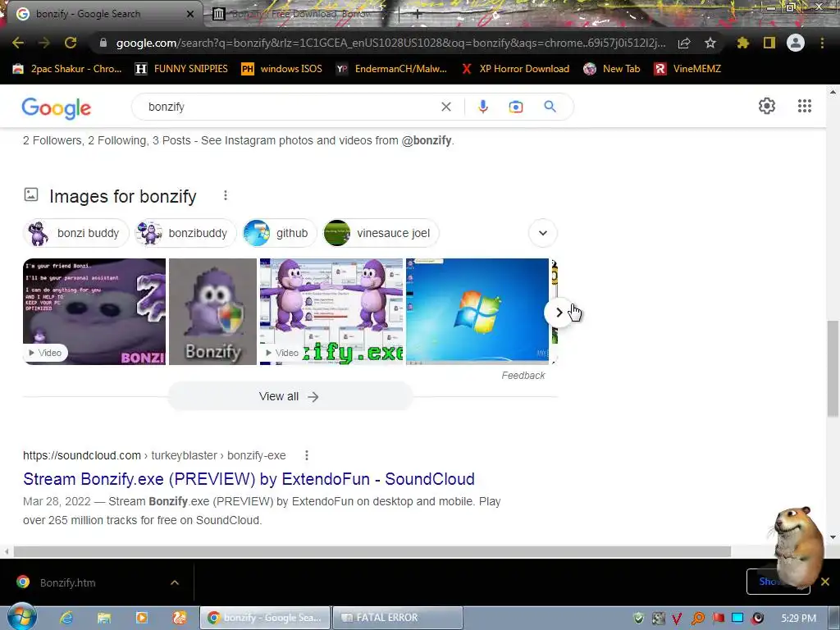
Task: Start voice search with microphone
Action: [x=482, y=107]
